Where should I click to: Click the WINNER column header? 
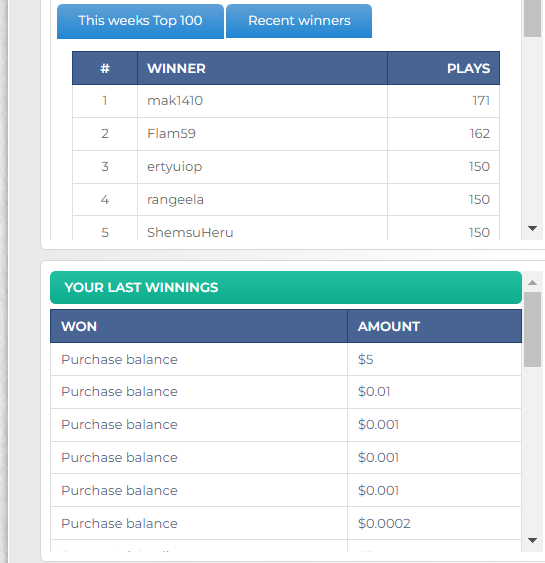[262, 68]
